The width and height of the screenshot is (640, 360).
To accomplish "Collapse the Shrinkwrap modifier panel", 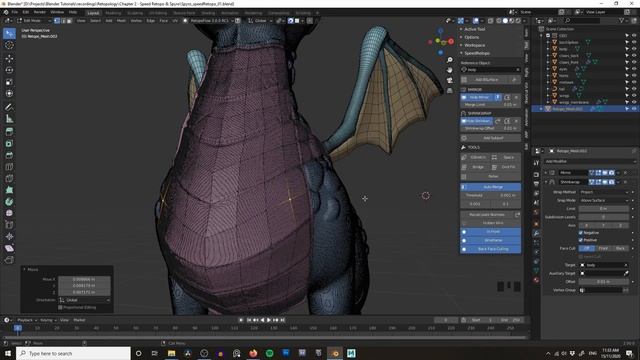I will tap(546, 182).
